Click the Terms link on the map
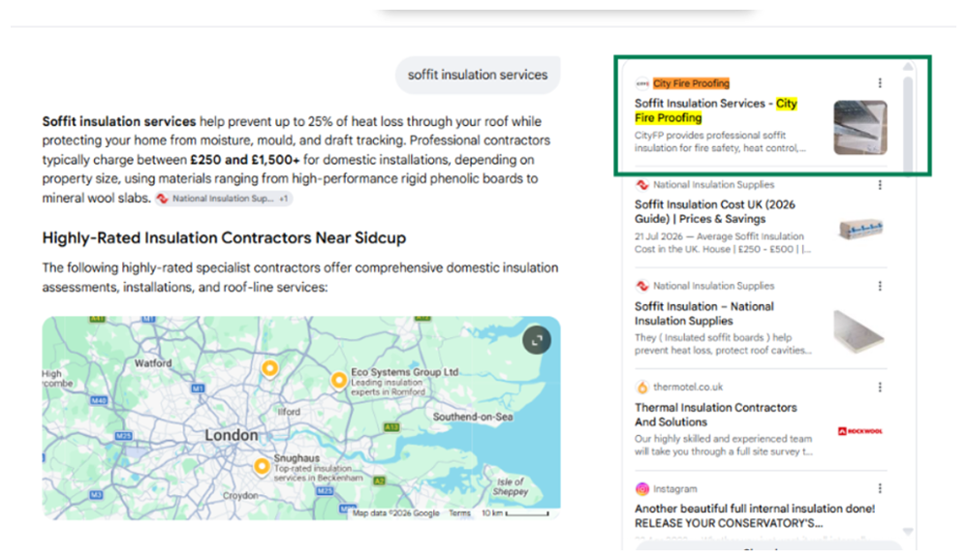967x560 pixels. pyautogui.click(x=459, y=513)
